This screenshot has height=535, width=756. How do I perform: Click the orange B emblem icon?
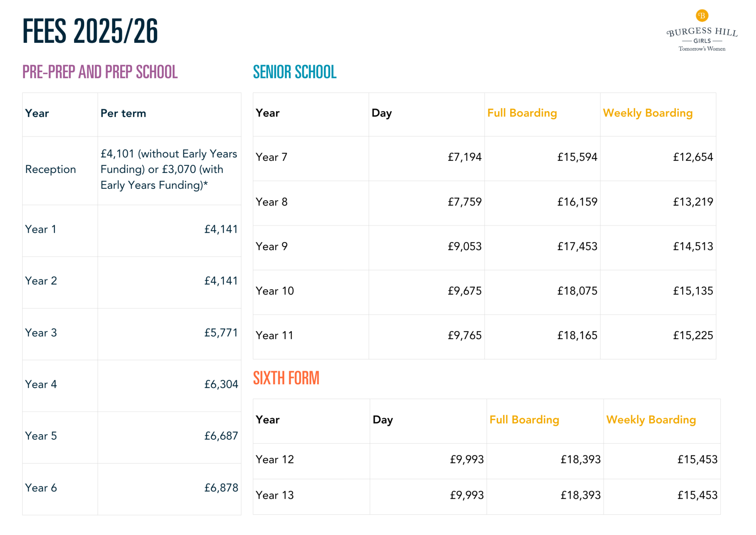click(x=702, y=16)
